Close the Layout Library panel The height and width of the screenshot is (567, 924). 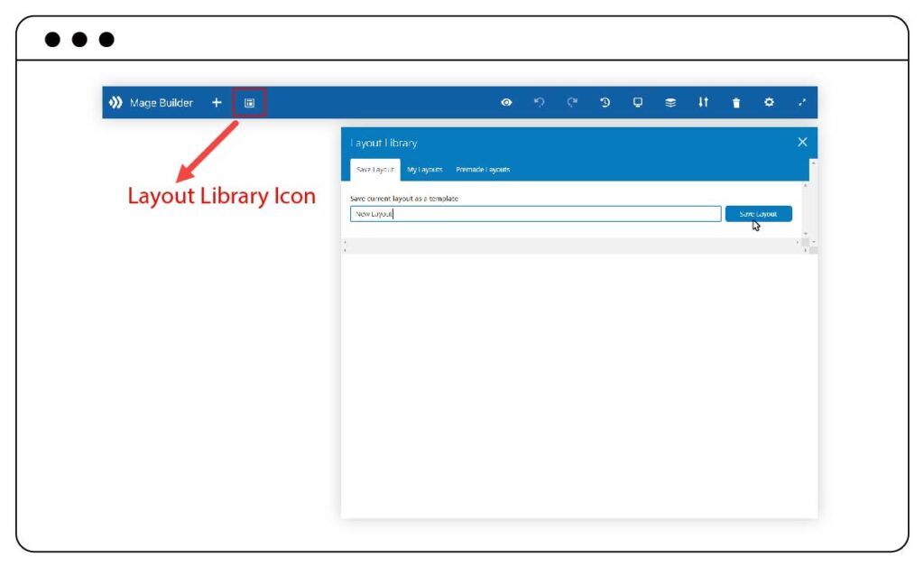[802, 142]
